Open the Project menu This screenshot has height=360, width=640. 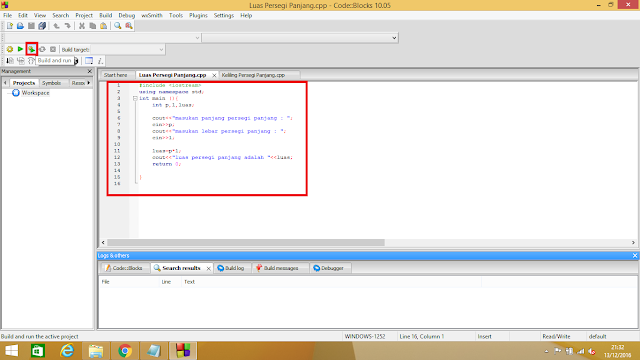pos(84,16)
